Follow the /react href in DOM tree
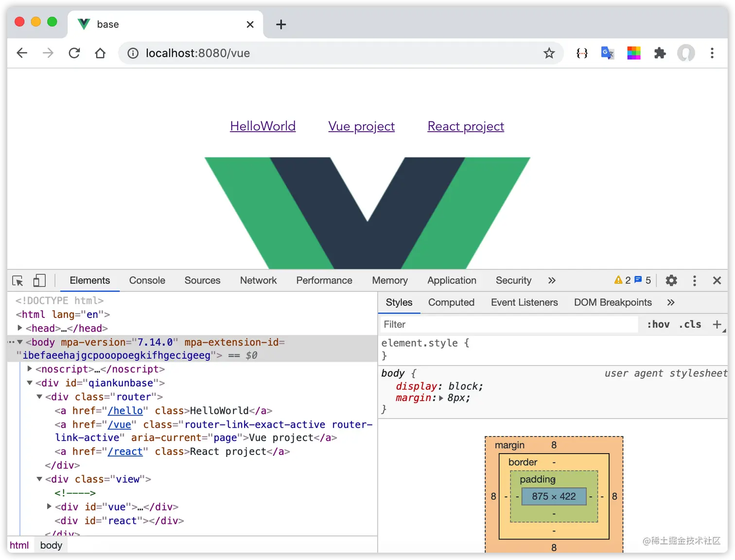 [x=125, y=452]
